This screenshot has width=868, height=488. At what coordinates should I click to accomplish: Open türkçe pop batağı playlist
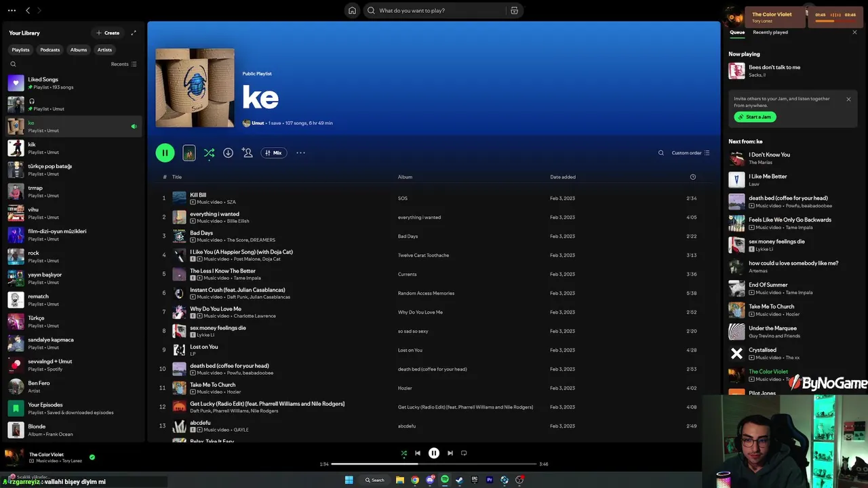click(73, 169)
